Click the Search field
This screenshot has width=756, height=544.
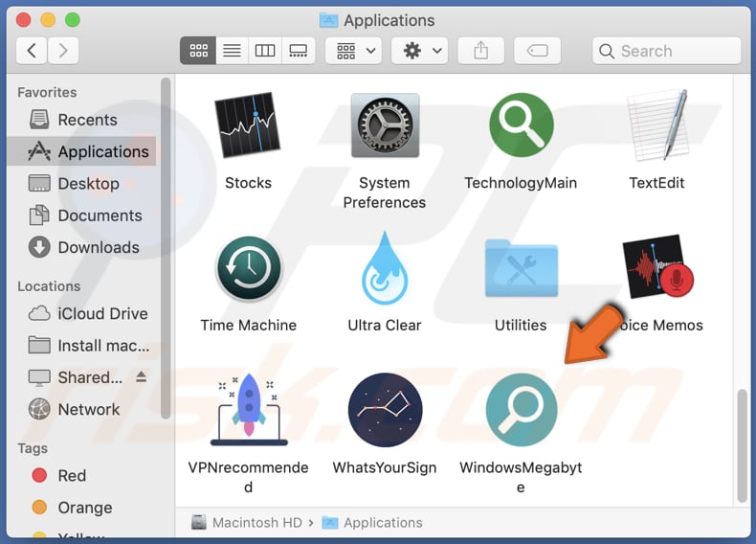(666, 51)
